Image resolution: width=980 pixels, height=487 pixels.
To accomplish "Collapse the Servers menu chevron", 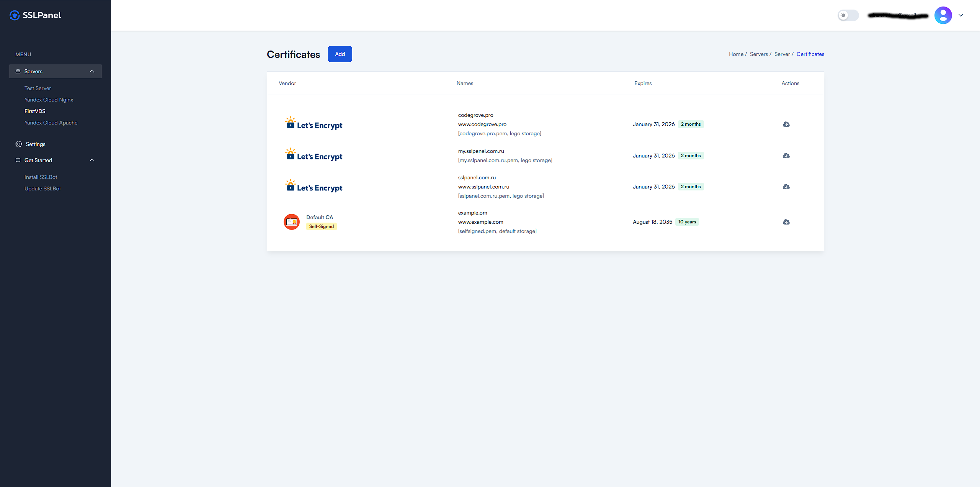I will click(92, 71).
